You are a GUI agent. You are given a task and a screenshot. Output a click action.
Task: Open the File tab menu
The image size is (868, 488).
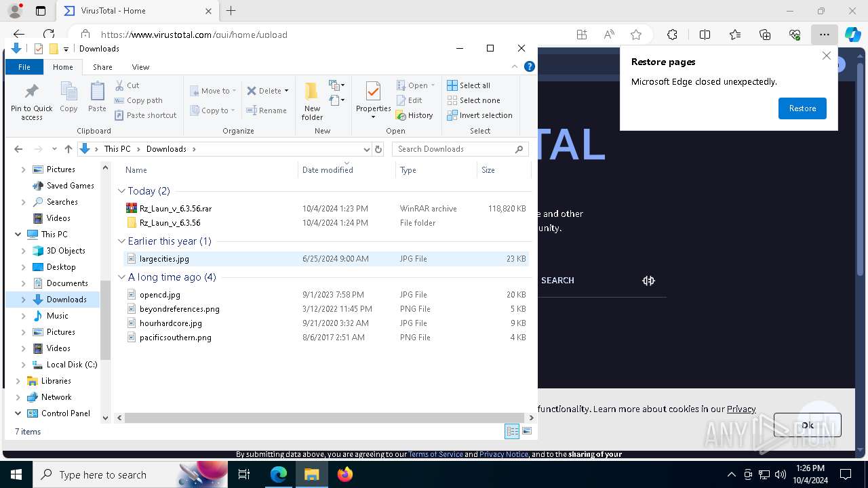point(24,67)
